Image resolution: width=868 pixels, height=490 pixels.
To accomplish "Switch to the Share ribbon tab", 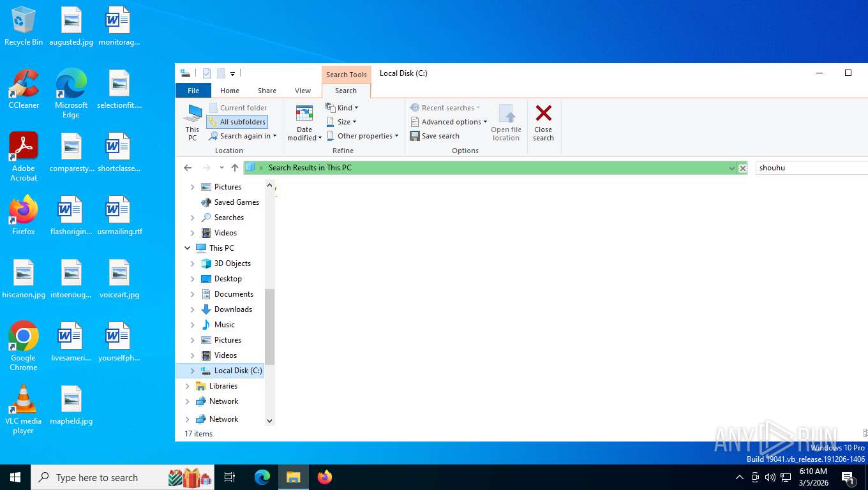I will click(x=267, y=91).
